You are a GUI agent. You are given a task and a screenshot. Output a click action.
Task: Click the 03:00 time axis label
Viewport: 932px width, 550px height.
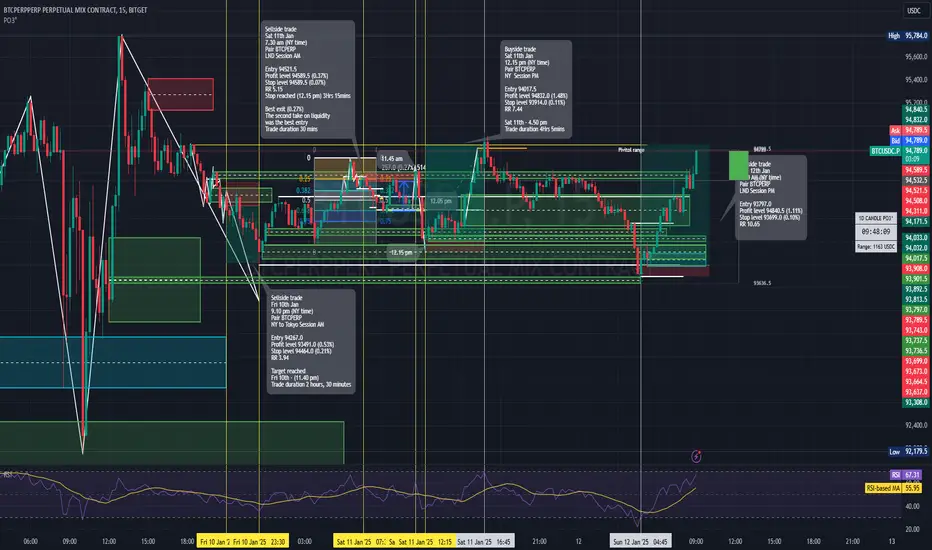(x=304, y=542)
